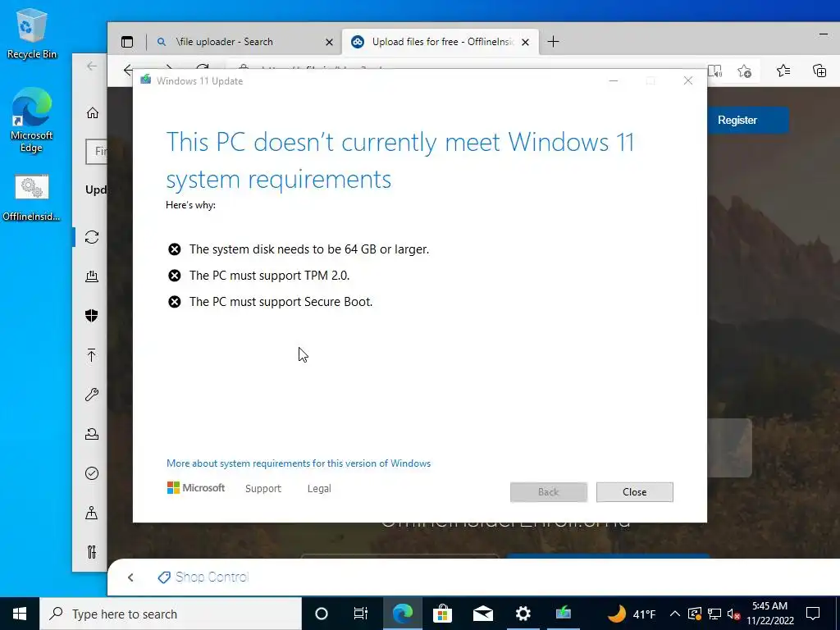Open Find my device icon in Settings sidebar

92,513
